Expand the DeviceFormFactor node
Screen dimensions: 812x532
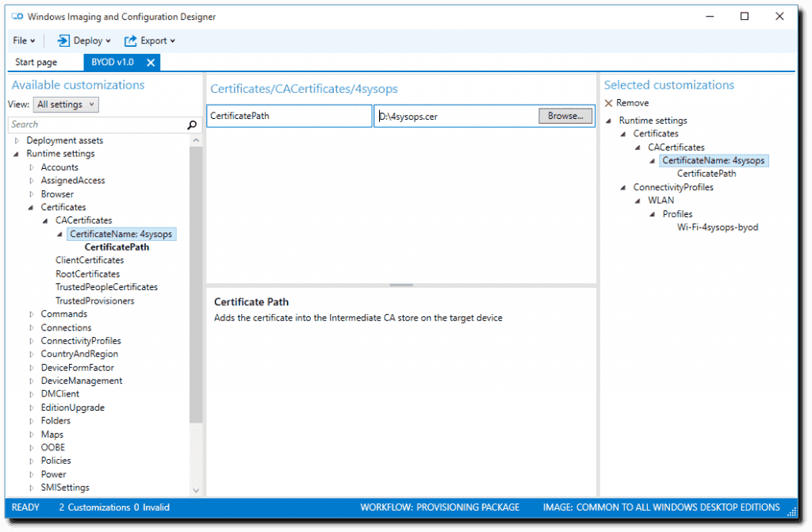pos(32,368)
